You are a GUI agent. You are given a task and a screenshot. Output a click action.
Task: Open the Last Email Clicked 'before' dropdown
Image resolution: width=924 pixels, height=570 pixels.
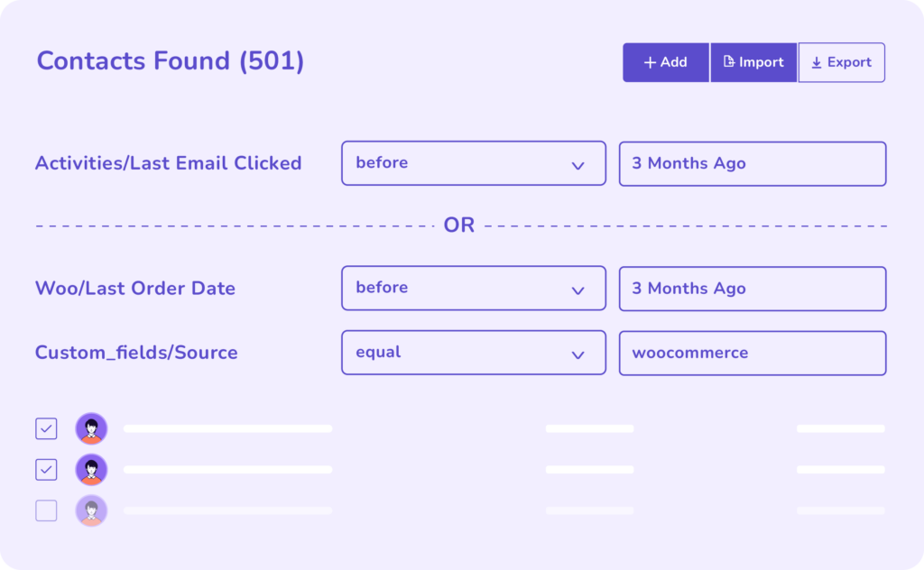[x=474, y=163]
